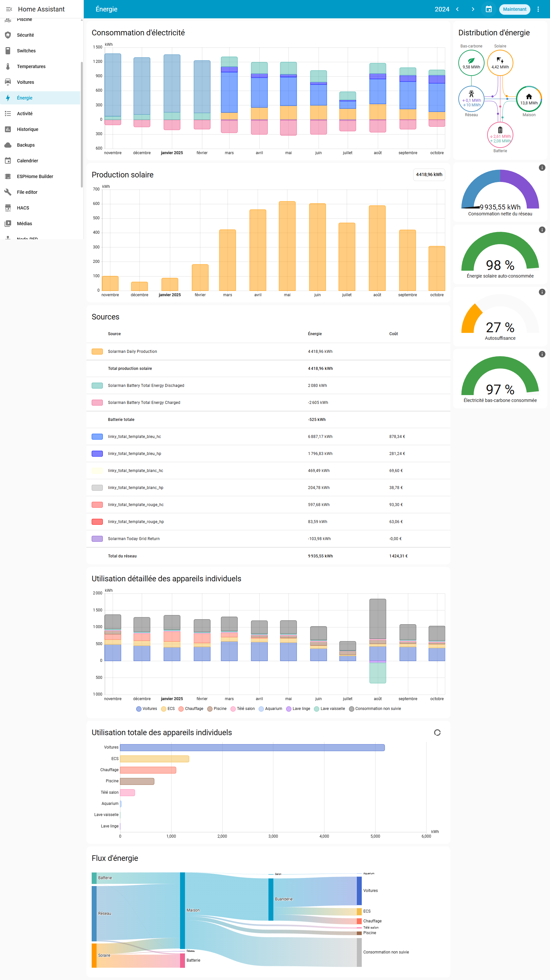The width and height of the screenshot is (550, 980).
Task: Go to next year with right chevron
Action: coord(473,9)
